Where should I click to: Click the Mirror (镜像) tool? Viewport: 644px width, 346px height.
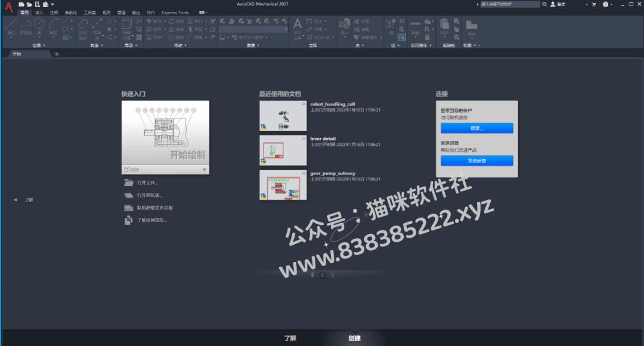click(x=176, y=29)
